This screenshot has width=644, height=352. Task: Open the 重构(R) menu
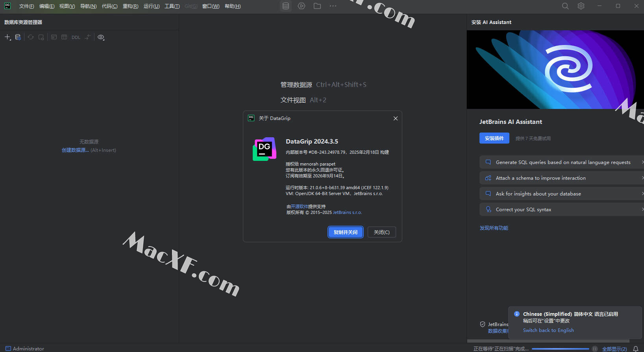tap(130, 6)
